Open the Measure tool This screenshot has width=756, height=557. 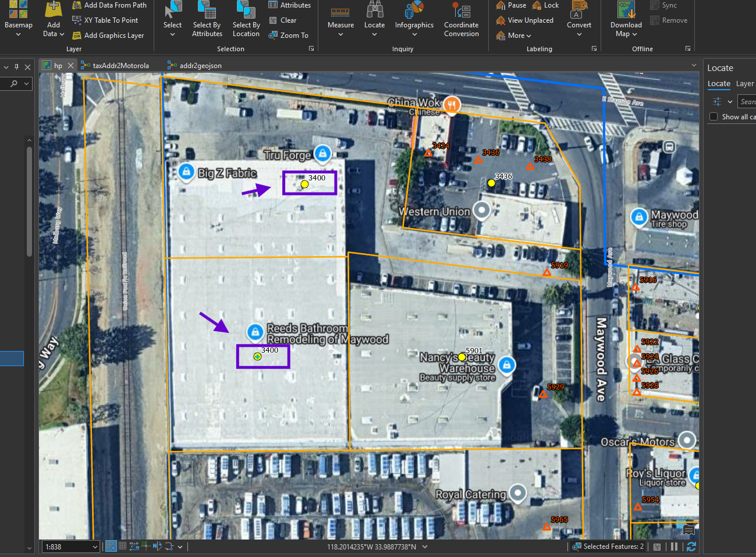pos(340,19)
